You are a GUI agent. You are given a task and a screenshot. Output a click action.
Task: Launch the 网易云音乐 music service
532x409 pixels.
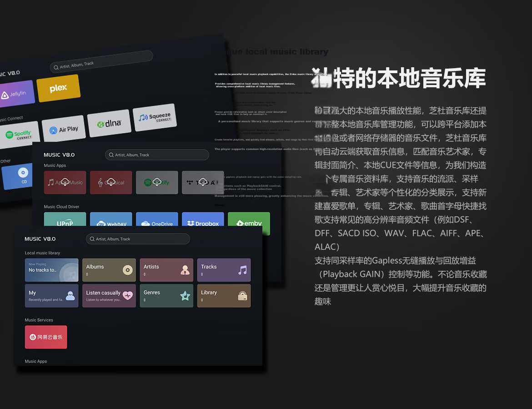(x=46, y=337)
